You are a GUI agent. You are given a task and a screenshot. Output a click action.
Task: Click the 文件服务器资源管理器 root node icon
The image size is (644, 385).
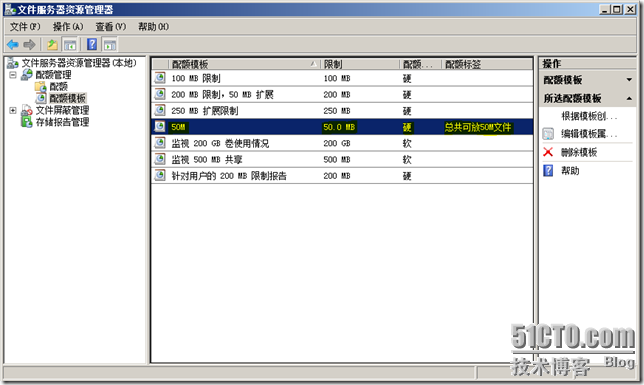click(13, 63)
